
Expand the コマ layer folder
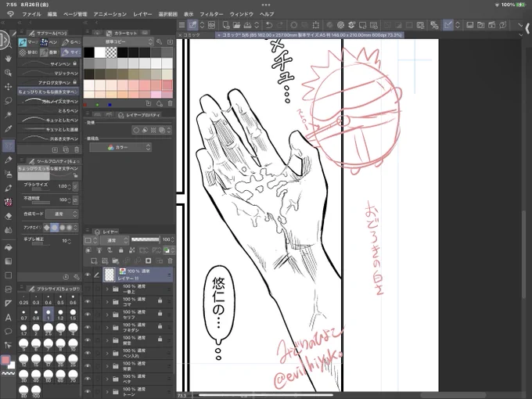pyautogui.click(x=107, y=302)
